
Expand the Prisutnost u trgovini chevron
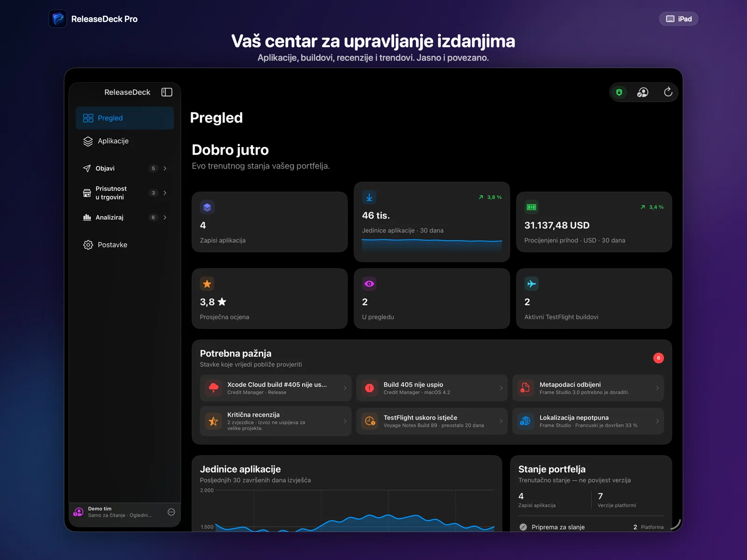(x=165, y=193)
